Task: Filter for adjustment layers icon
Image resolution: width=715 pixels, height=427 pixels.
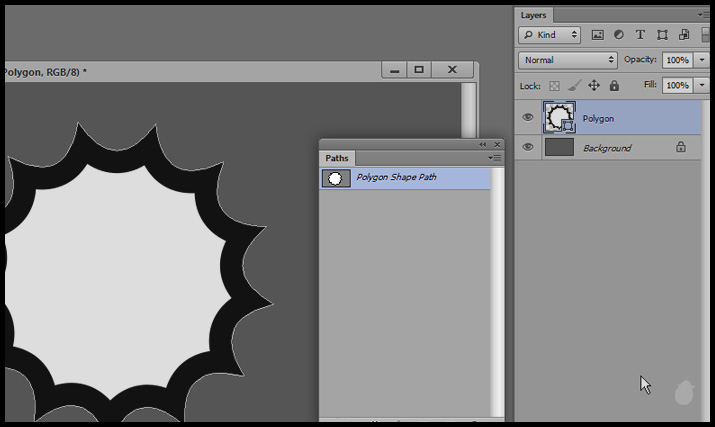Action: tap(618, 35)
